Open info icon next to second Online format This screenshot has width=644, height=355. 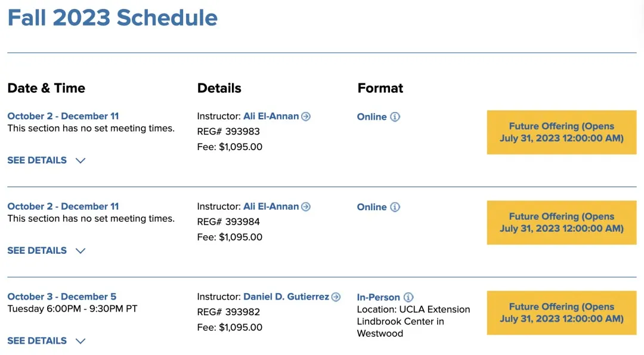point(395,207)
